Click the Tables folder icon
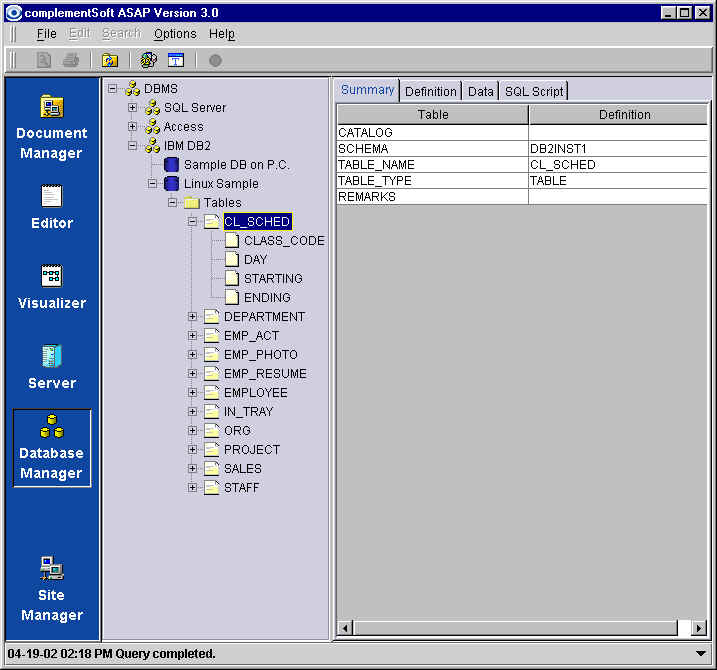This screenshot has width=717, height=670. point(192,203)
